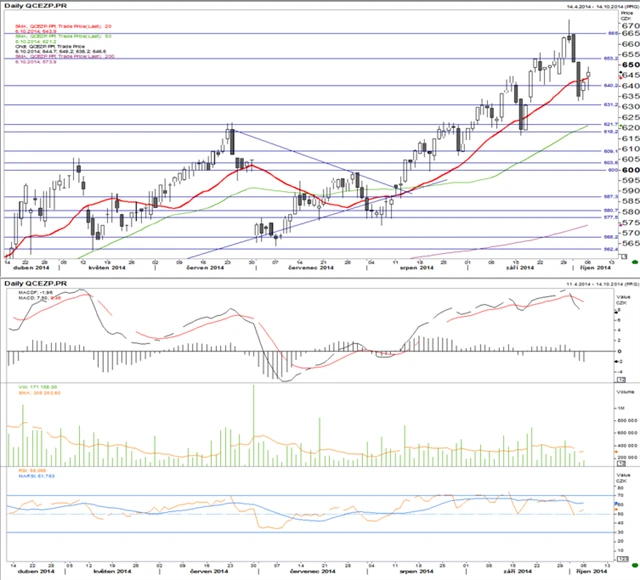Click the Daily QCEZP.PR title of indicator panel
This screenshot has height=580, width=640.
click(x=36, y=284)
